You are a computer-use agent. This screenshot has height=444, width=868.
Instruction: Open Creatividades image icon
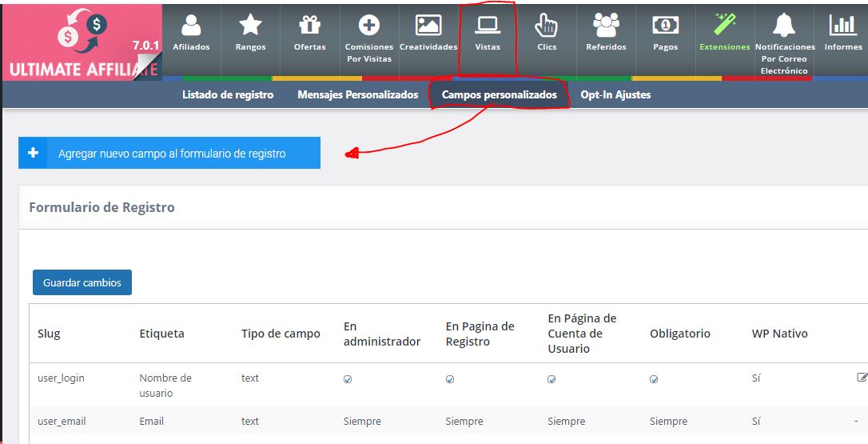[x=428, y=26]
